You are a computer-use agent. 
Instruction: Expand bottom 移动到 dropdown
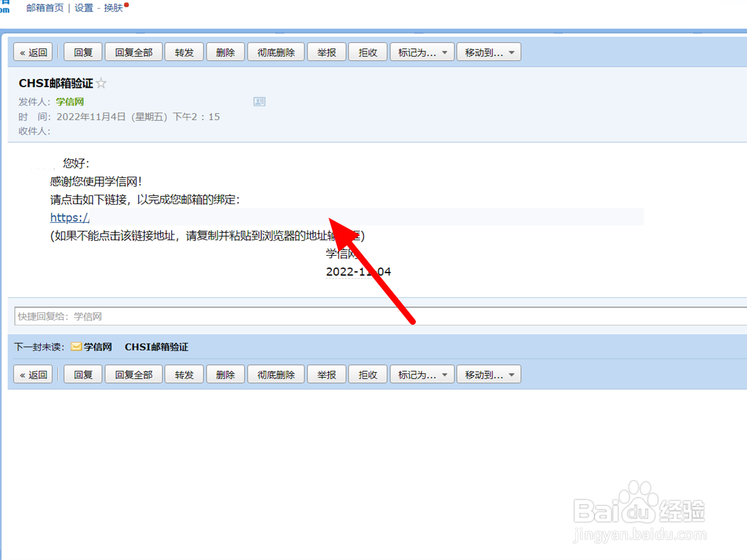tap(489, 375)
